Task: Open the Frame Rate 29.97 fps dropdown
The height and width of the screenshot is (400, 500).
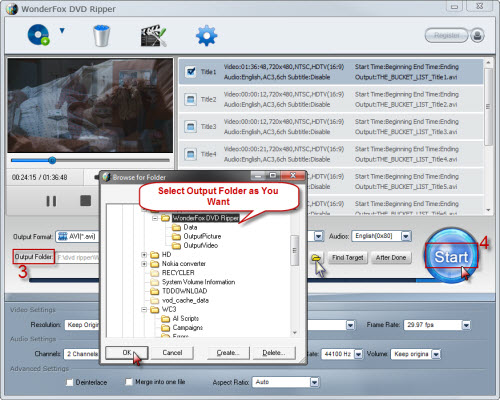Action: (437, 325)
